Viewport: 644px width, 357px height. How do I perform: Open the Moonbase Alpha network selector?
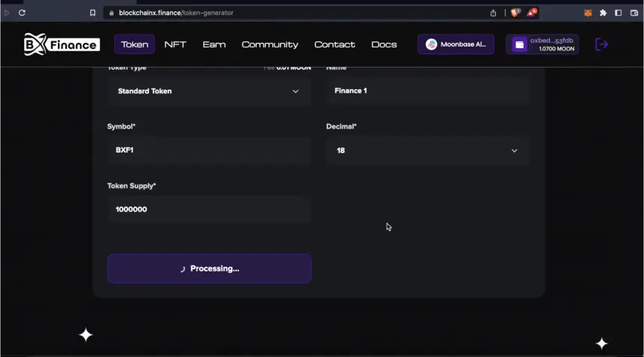[x=456, y=44]
